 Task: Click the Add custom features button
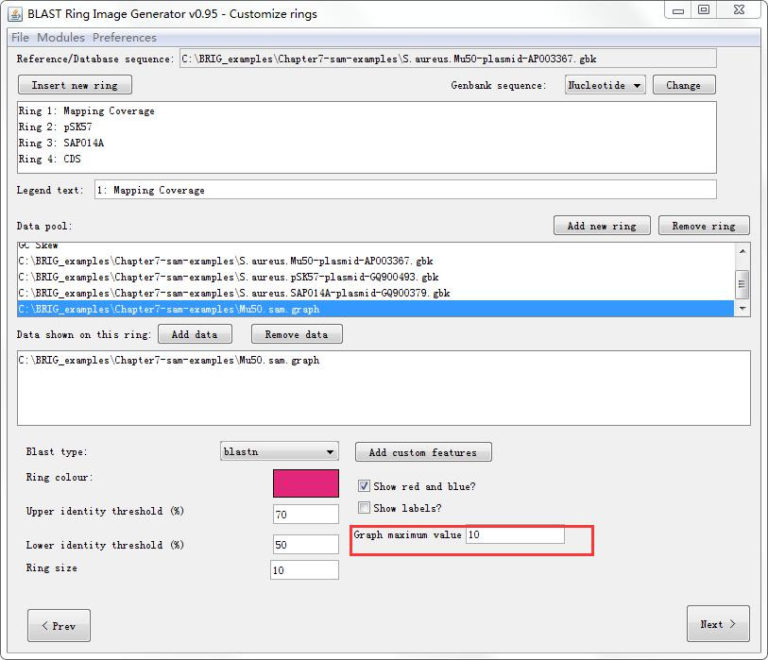tap(423, 452)
